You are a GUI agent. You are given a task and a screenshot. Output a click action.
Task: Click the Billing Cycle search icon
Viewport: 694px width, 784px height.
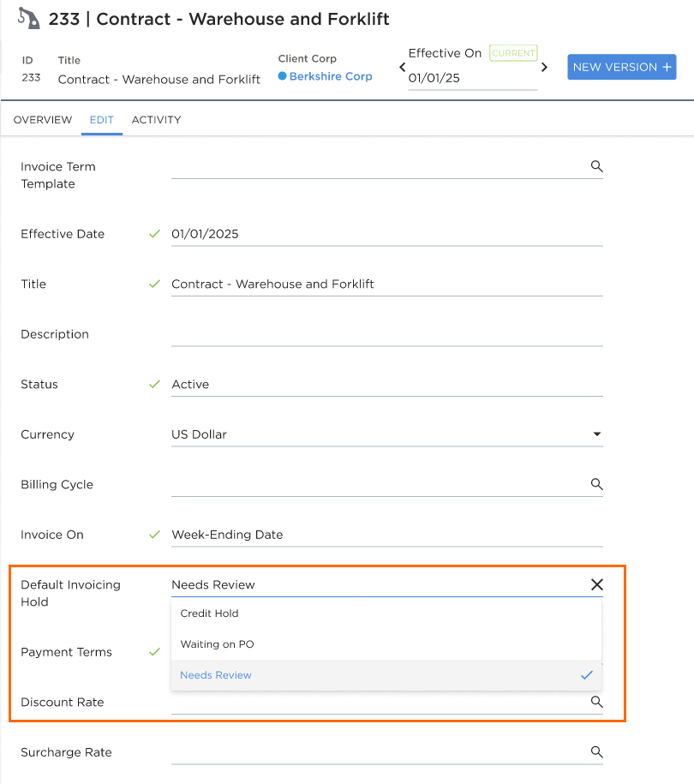tap(596, 484)
